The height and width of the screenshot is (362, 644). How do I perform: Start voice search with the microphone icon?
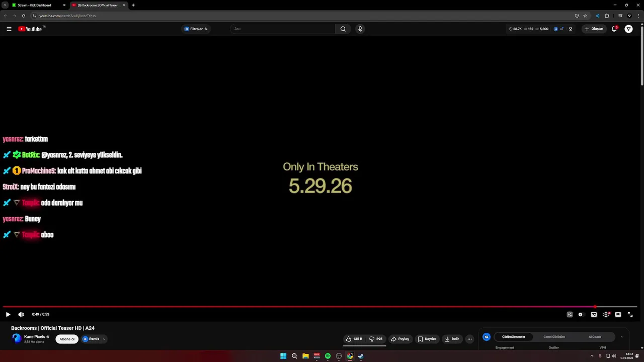(360, 29)
